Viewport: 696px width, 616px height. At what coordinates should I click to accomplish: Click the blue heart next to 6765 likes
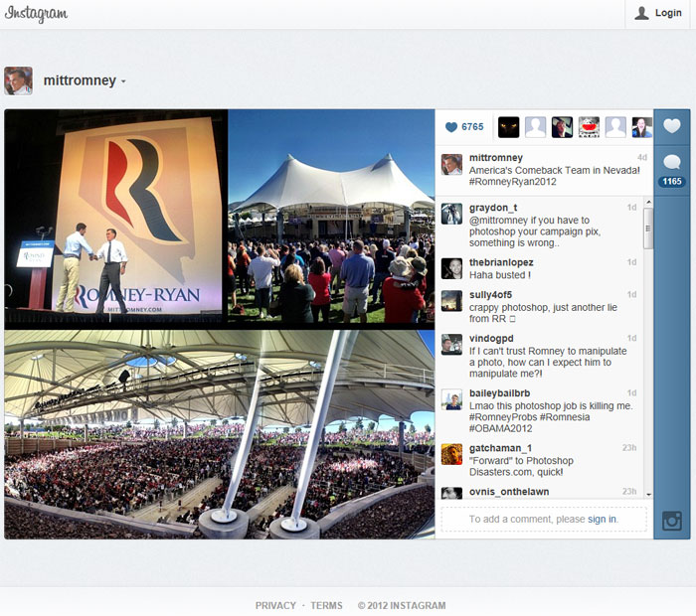[x=451, y=127]
